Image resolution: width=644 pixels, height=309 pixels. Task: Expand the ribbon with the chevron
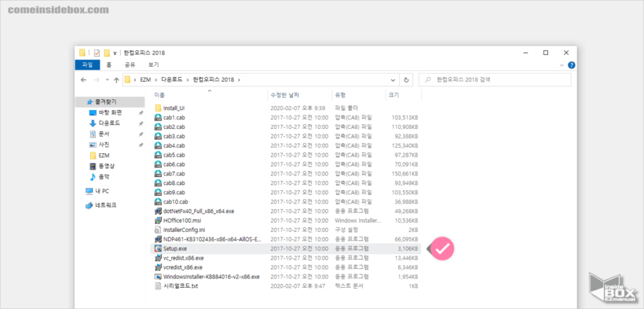tap(561, 65)
